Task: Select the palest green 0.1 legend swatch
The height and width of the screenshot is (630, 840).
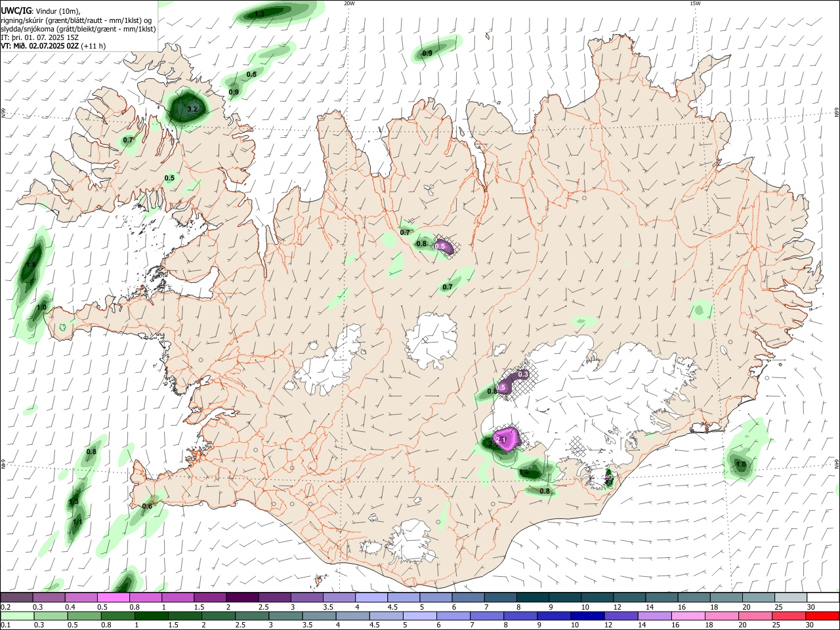Action: [16, 616]
